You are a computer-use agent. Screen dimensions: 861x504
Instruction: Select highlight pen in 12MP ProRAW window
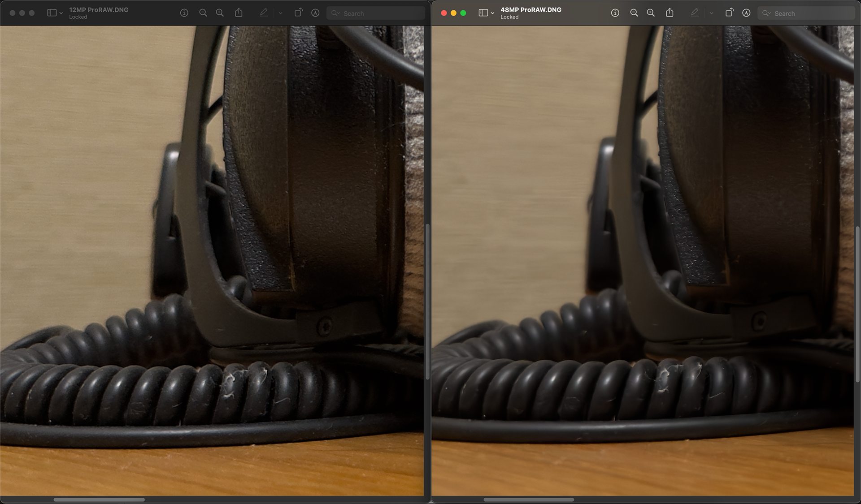tap(264, 13)
